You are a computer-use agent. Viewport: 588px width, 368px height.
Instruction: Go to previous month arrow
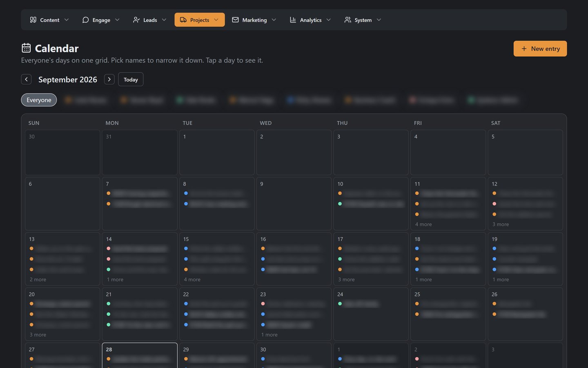(x=26, y=79)
